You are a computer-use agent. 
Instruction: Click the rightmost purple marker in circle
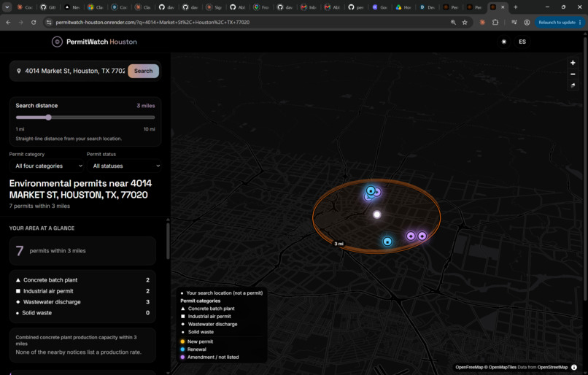[422, 236]
